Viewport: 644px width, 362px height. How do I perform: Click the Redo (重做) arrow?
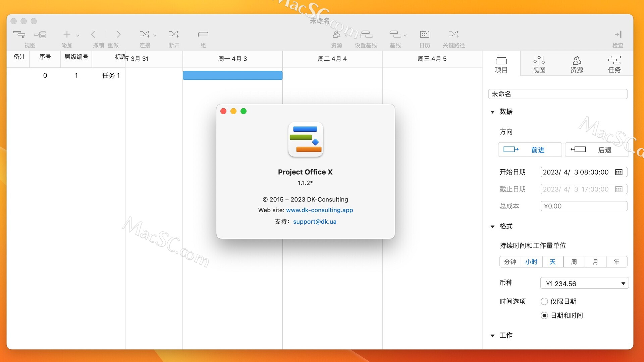[118, 34]
